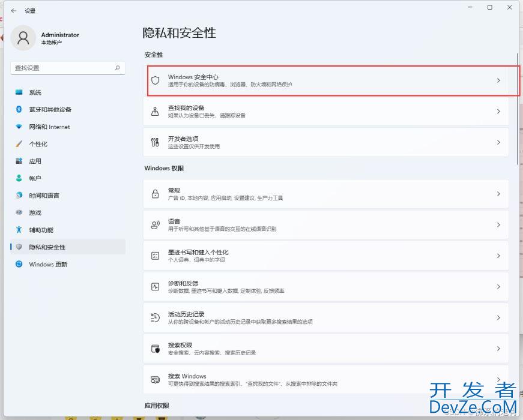The image size is (523, 420).
Task: Open 常规 chevron arrow
Action: (x=498, y=194)
